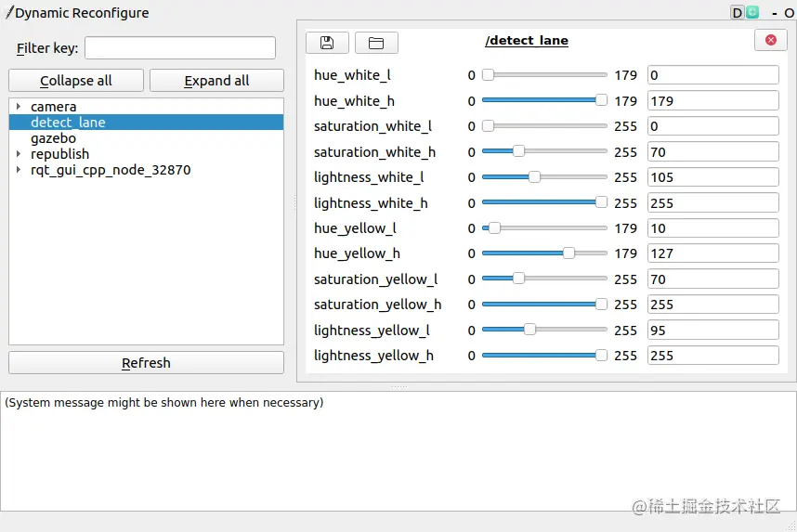This screenshot has width=797, height=532.
Task: Select camera in the node tree
Action: (x=53, y=107)
